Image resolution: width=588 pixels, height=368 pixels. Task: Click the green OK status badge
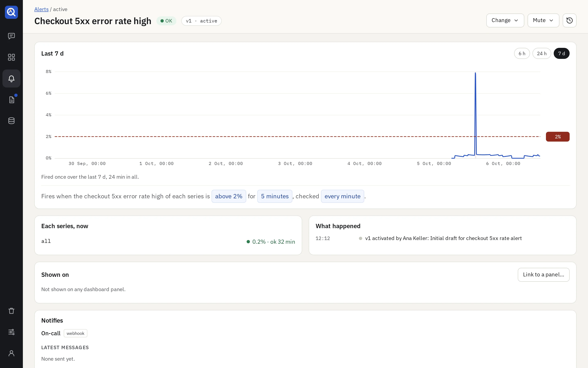pyautogui.click(x=166, y=21)
